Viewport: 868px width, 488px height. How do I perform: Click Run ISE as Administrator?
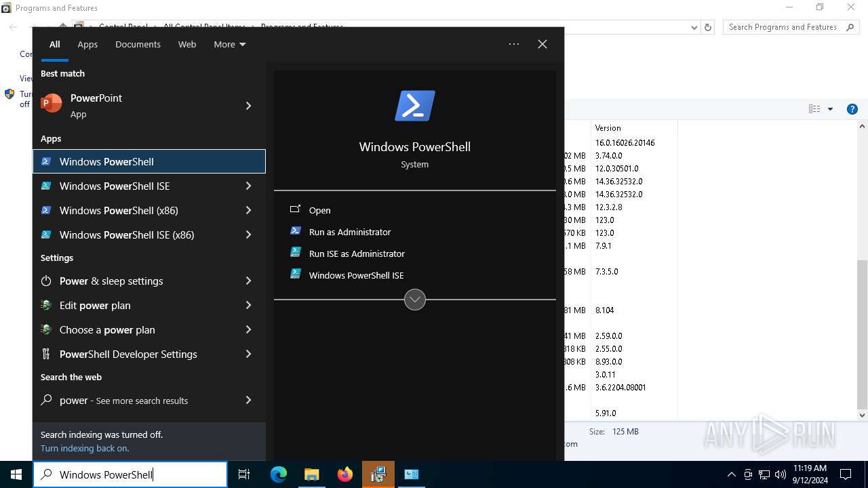pyautogui.click(x=415, y=253)
